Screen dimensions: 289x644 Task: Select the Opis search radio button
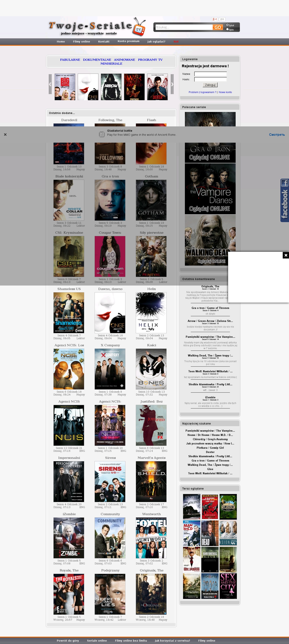[x=227, y=29]
